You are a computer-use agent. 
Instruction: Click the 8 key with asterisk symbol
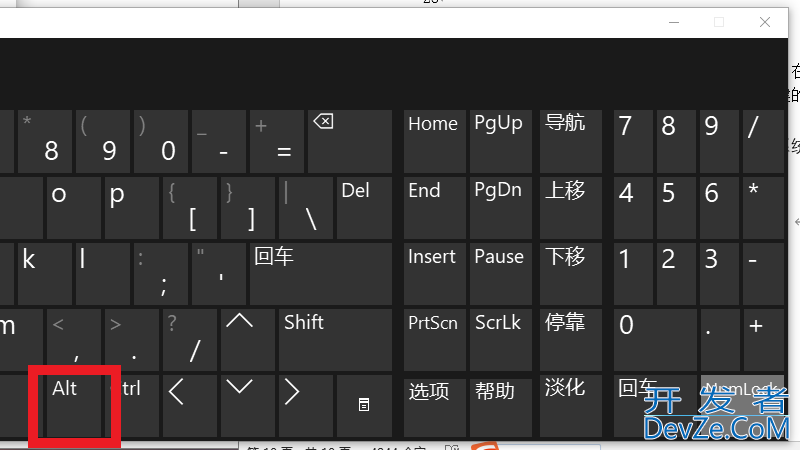45,142
